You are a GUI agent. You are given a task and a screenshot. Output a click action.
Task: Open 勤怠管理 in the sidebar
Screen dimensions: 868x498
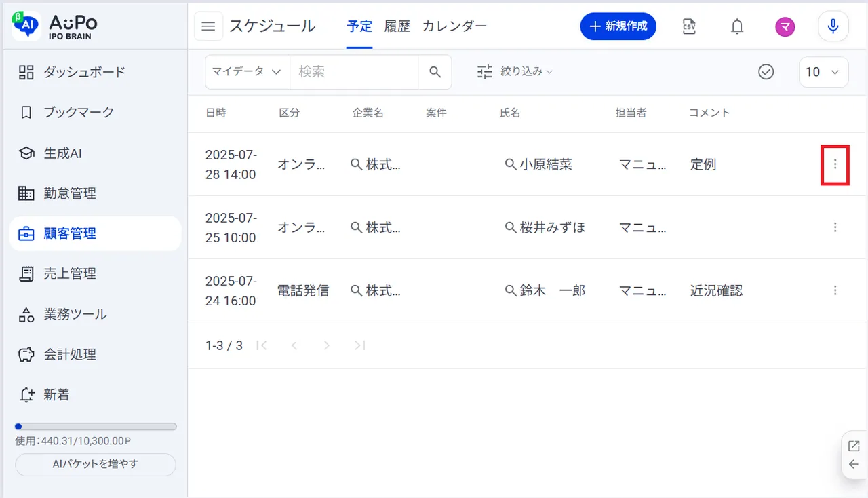click(x=96, y=193)
